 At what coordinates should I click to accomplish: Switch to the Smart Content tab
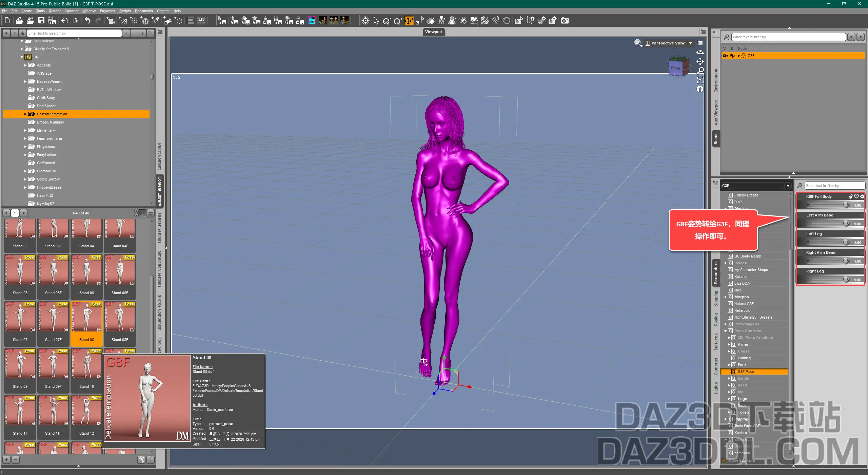coord(160,156)
